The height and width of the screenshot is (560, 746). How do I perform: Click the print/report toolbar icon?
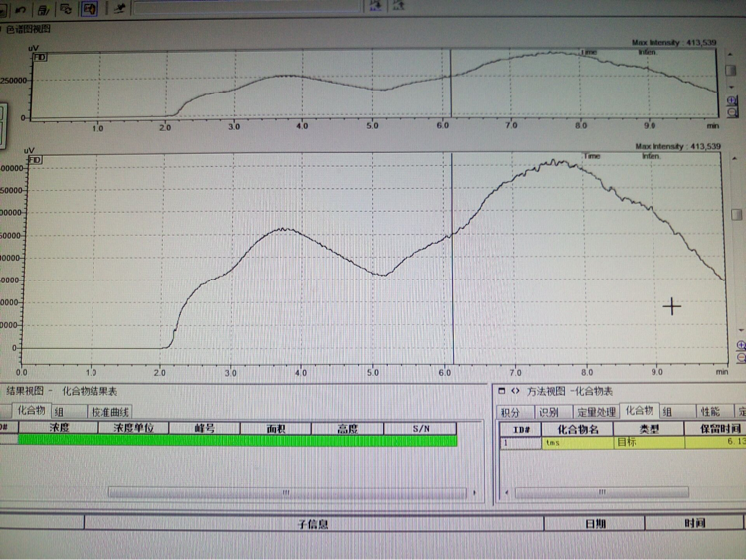click(x=44, y=9)
